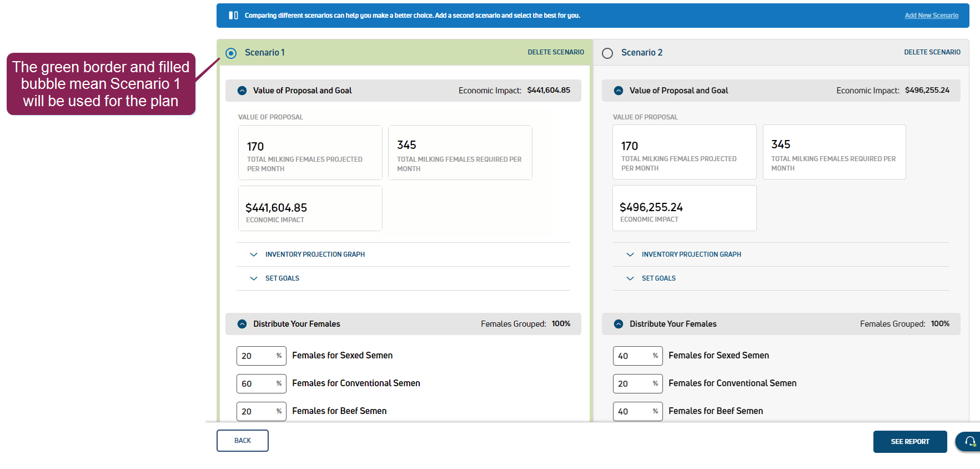Collapse Scenario 1 Distribute Your Females icon
Viewport: 980px width, 469px height.
point(242,324)
